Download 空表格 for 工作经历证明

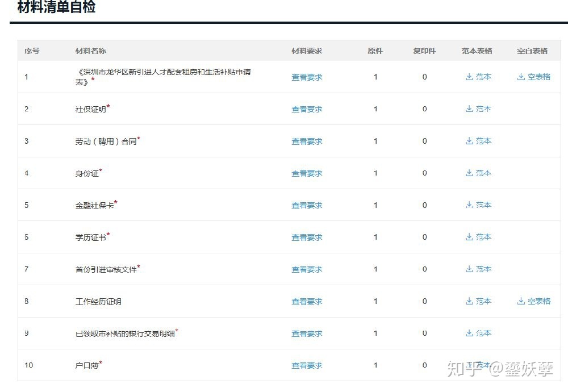point(533,301)
